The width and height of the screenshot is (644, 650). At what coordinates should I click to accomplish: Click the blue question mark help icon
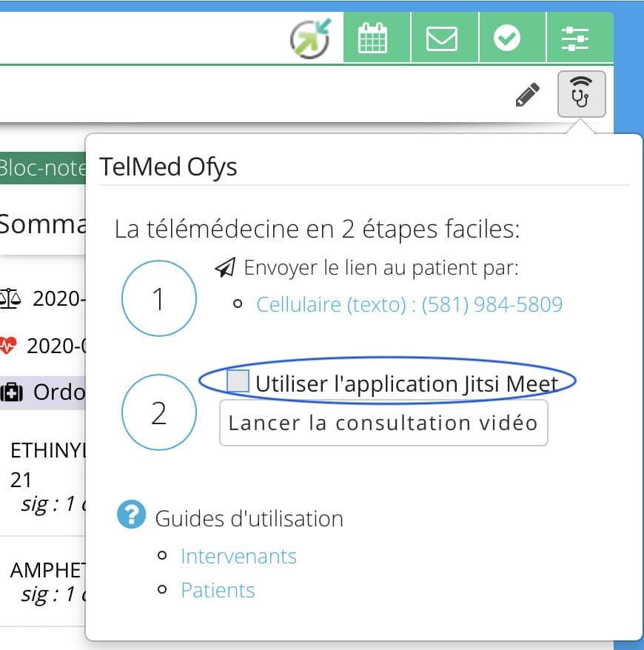coord(131,515)
